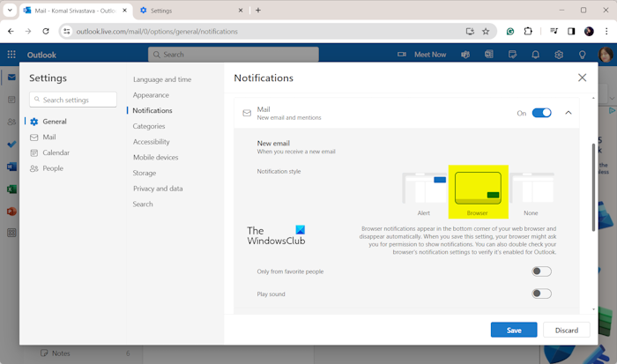Go back in browser history
This screenshot has height=364, width=617.
(x=11, y=31)
